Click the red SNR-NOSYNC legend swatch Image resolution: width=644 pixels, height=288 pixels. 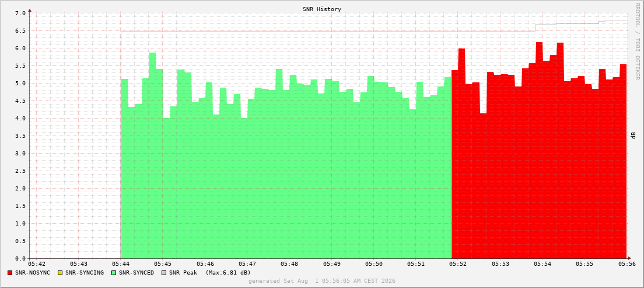[10, 273]
